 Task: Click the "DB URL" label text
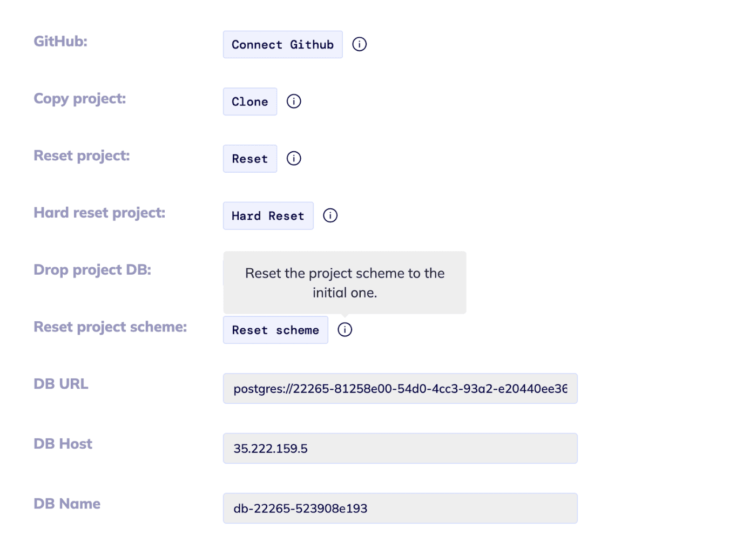(61, 384)
